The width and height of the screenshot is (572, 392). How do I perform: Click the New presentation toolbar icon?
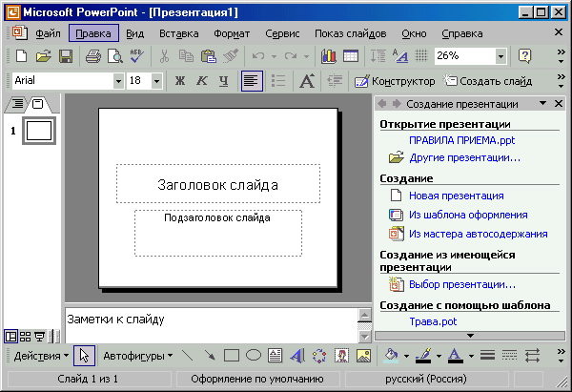click(22, 56)
